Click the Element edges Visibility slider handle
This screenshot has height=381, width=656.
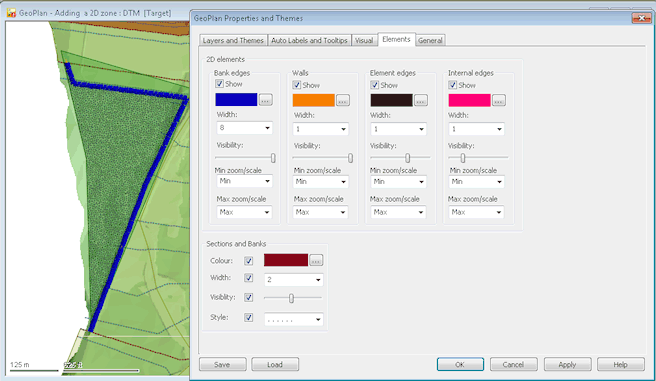(407, 158)
